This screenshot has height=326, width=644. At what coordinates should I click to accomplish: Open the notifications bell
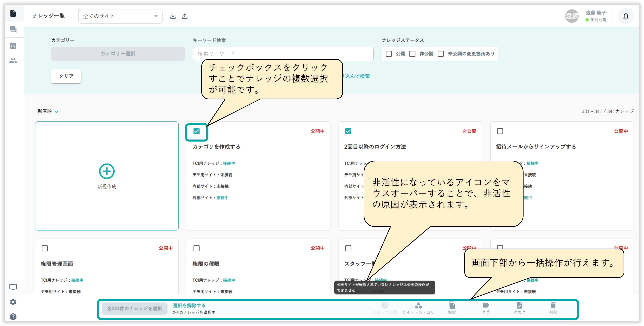coord(625,16)
